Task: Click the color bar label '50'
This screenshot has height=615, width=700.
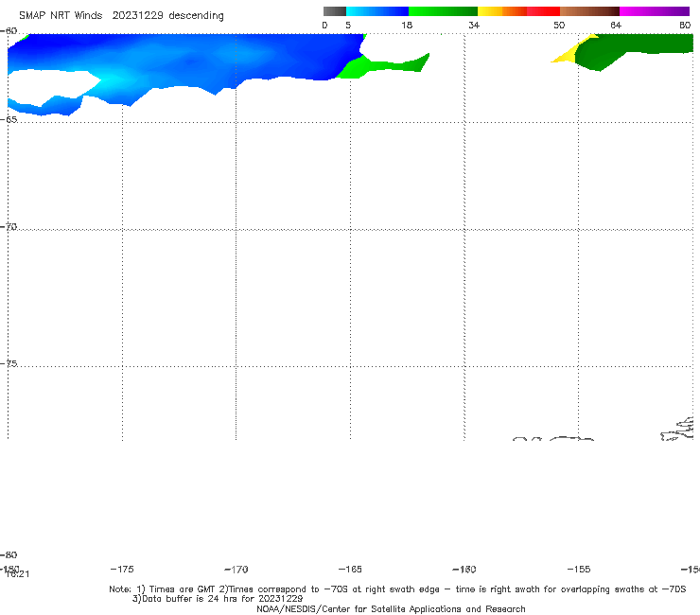Action: 559,25
